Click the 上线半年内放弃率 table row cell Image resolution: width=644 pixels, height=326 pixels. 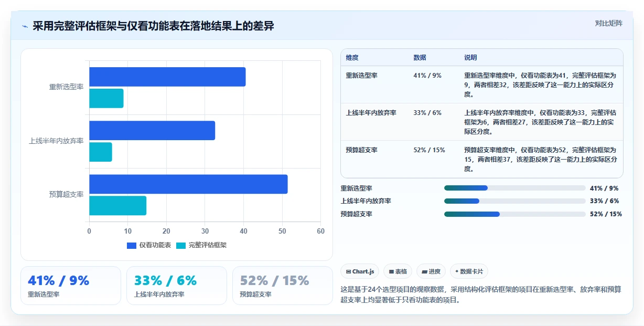coord(371,113)
